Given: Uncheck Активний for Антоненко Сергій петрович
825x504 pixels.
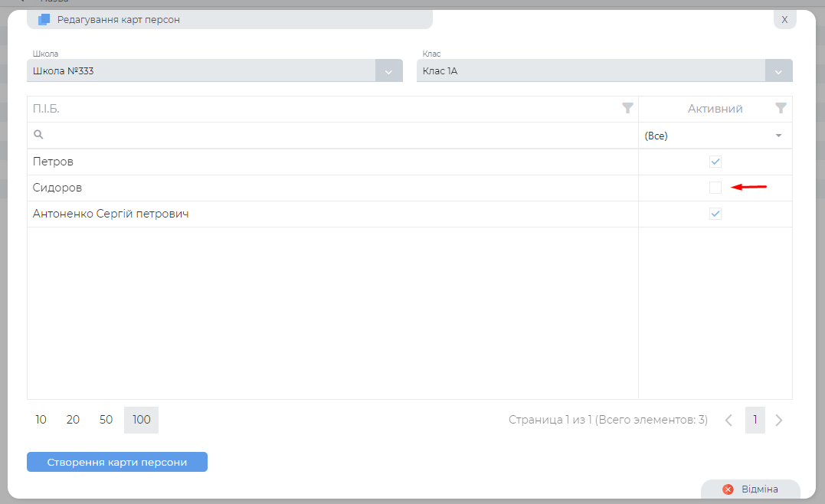Looking at the screenshot, I should click(x=715, y=214).
